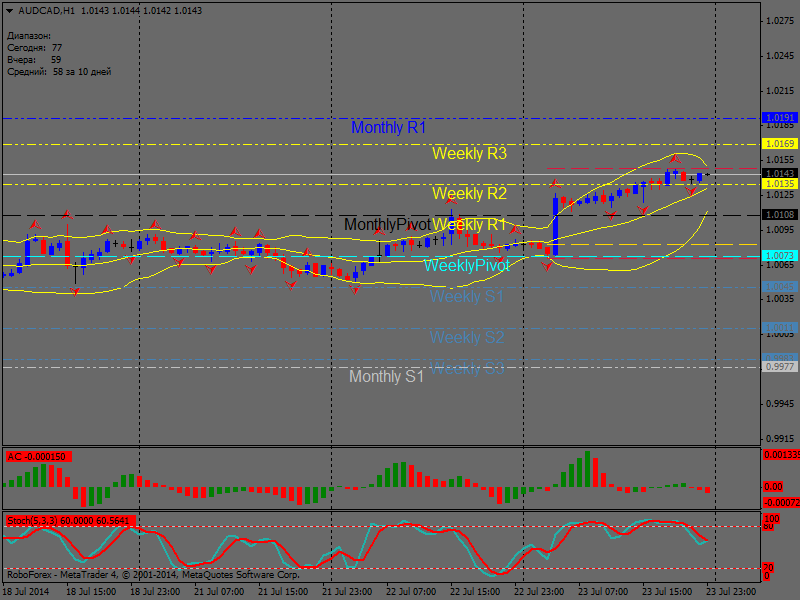The height and width of the screenshot is (600, 800).
Task: Select the current price 1.0143 tag
Action: 779,174
